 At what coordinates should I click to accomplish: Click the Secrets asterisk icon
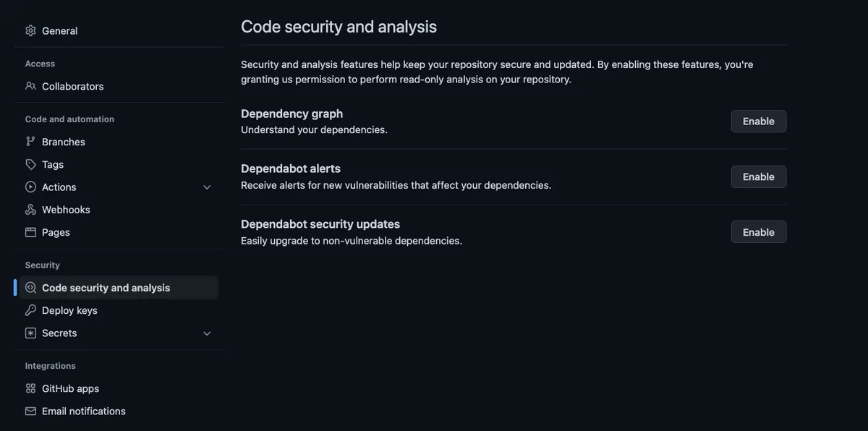pos(30,333)
